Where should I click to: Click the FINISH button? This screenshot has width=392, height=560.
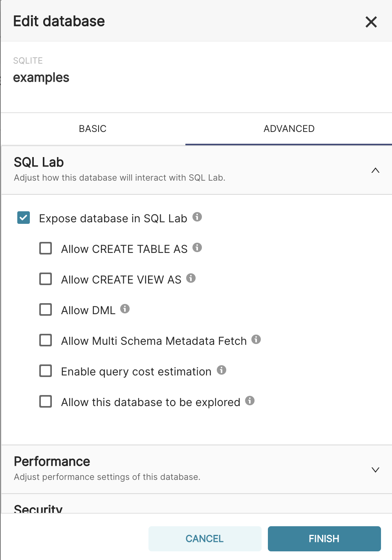324,539
